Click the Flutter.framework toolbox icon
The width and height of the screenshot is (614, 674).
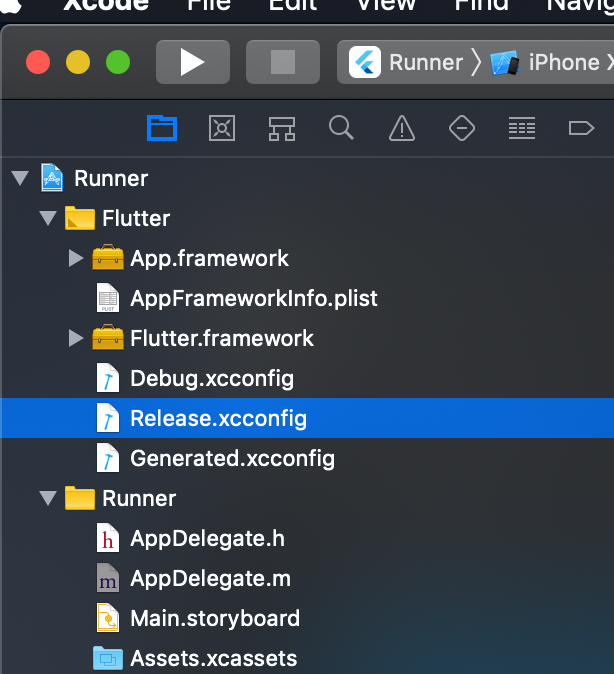pos(108,338)
